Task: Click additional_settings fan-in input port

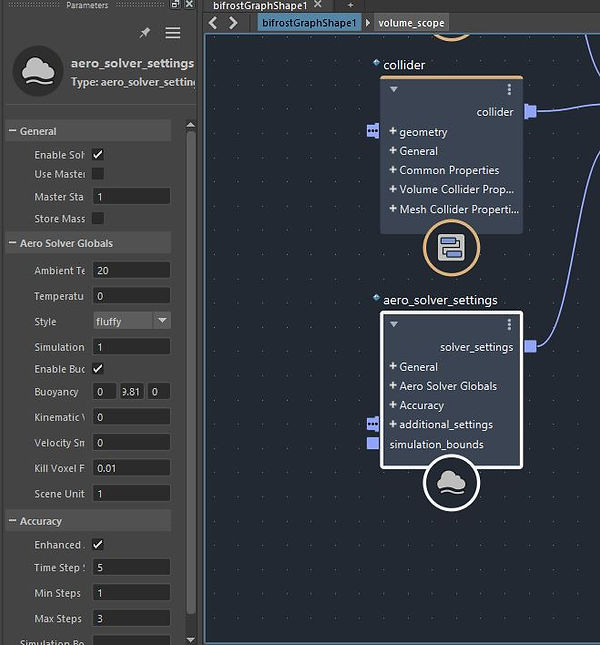Action: pos(373,424)
